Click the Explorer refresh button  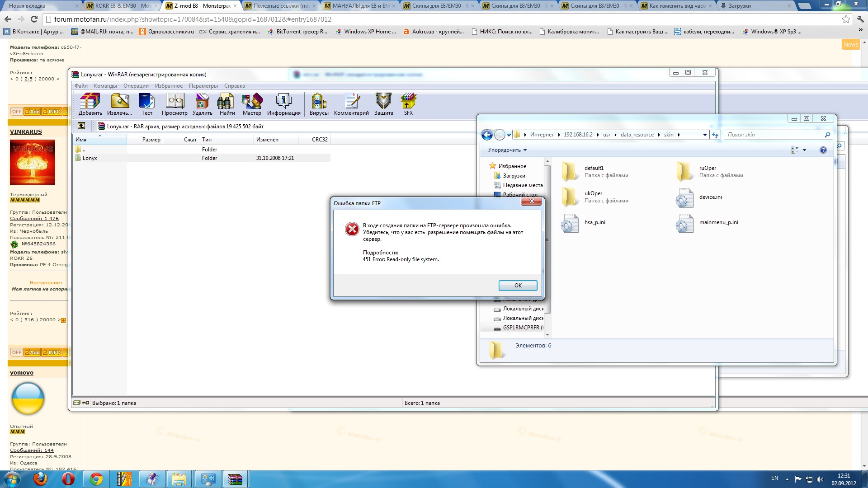[x=715, y=135]
